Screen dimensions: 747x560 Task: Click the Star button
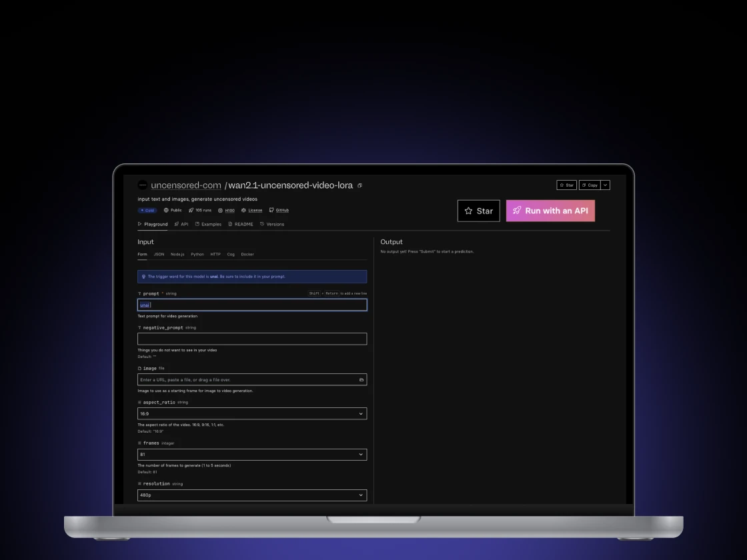point(478,211)
